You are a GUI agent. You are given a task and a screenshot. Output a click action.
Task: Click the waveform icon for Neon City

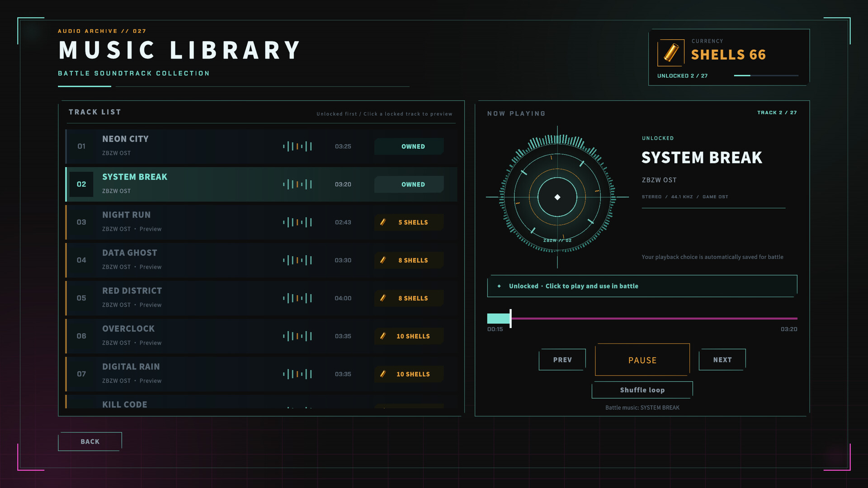tap(297, 146)
